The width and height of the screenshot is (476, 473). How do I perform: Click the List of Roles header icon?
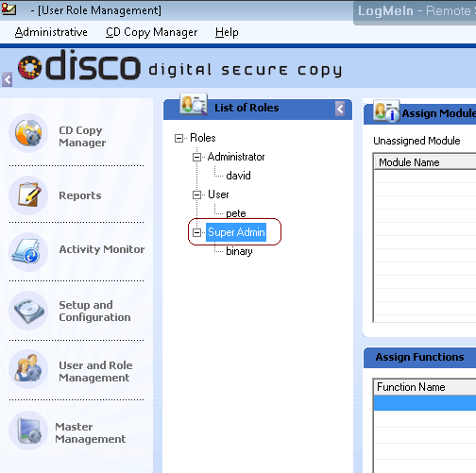tap(194, 104)
